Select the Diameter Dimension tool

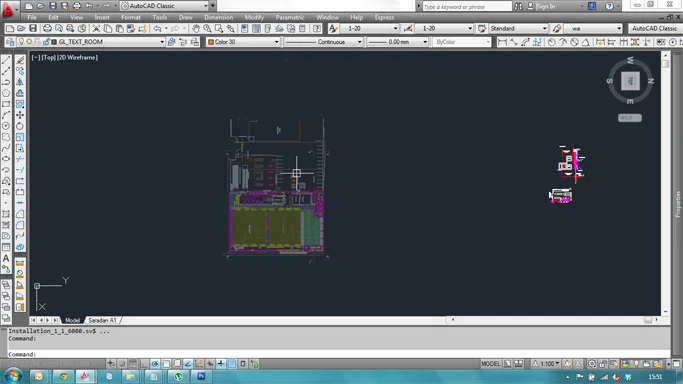point(575,42)
